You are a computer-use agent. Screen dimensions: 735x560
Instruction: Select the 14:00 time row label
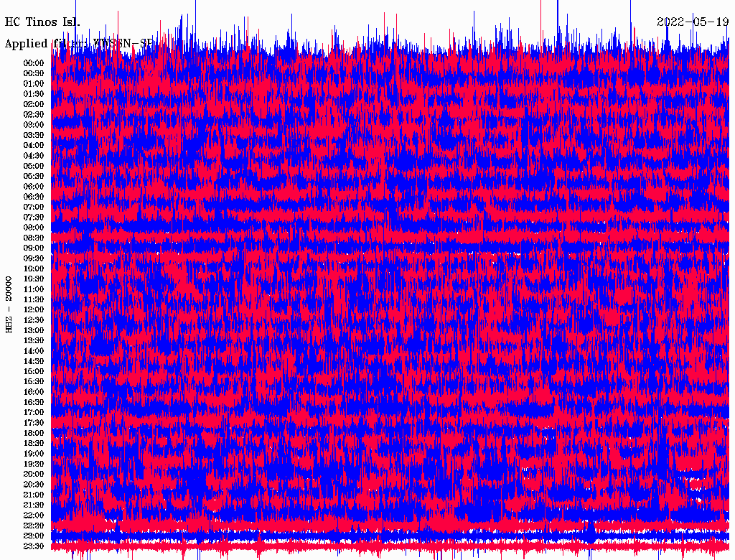coord(34,351)
